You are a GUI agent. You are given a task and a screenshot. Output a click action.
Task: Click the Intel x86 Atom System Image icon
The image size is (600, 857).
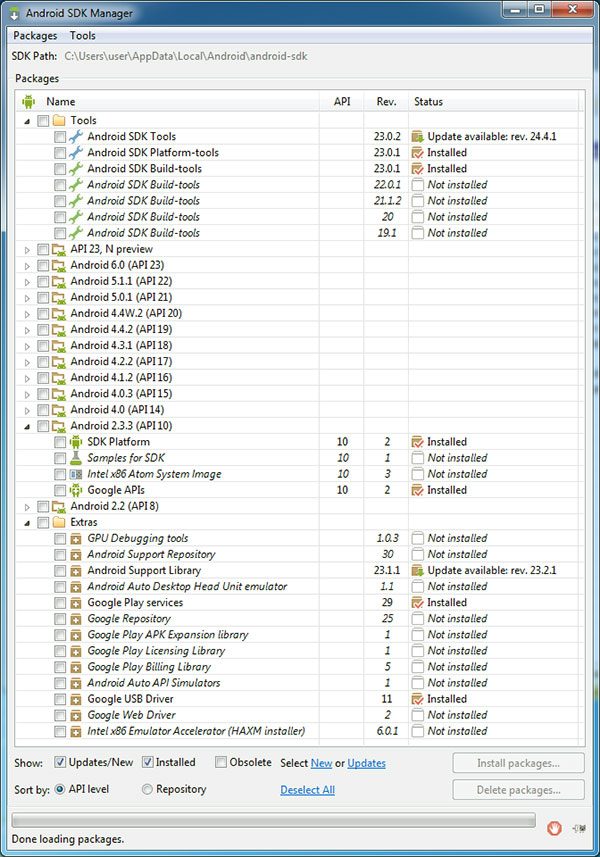[76, 474]
